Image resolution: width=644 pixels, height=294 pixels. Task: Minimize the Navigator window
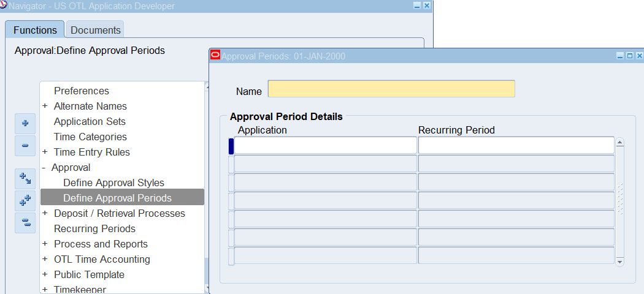click(417, 6)
